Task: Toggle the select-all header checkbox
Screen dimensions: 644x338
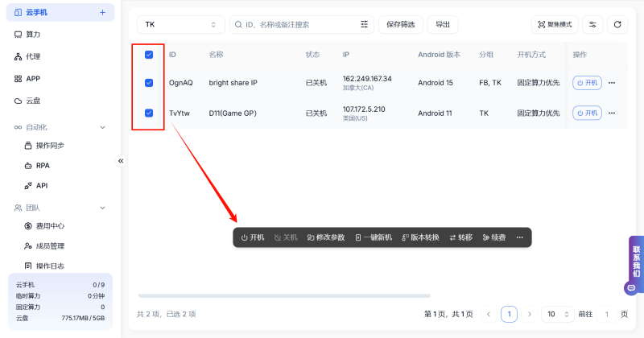Action: click(x=149, y=55)
